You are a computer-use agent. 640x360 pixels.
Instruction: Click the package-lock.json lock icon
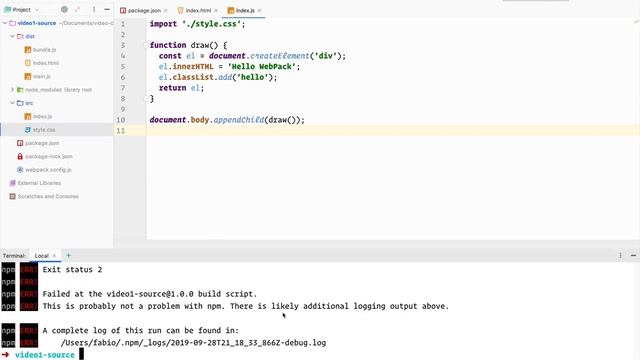tap(20, 156)
